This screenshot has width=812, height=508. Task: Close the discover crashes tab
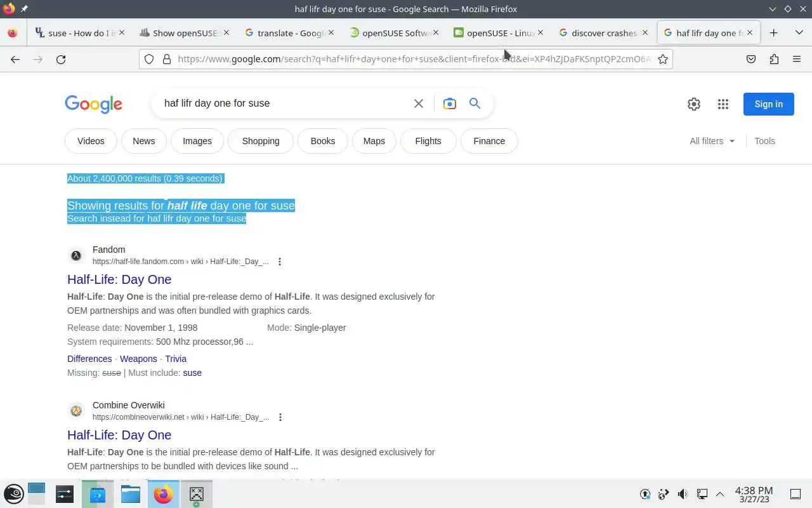[x=645, y=32]
